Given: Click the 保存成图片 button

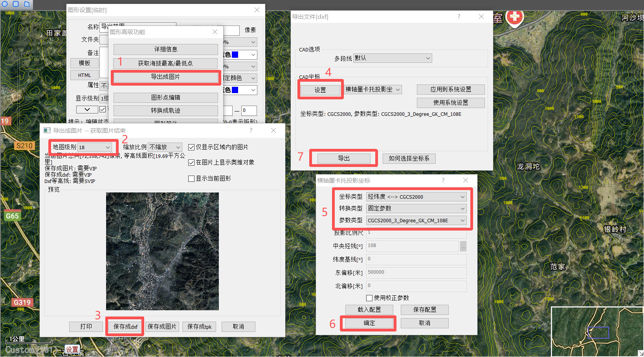Looking at the screenshot, I should click(162, 327).
